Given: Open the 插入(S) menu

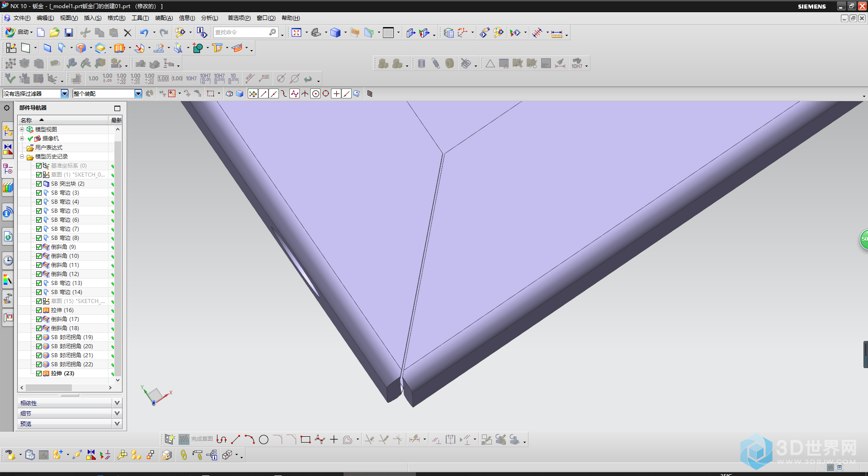Looking at the screenshot, I should click(x=93, y=18).
